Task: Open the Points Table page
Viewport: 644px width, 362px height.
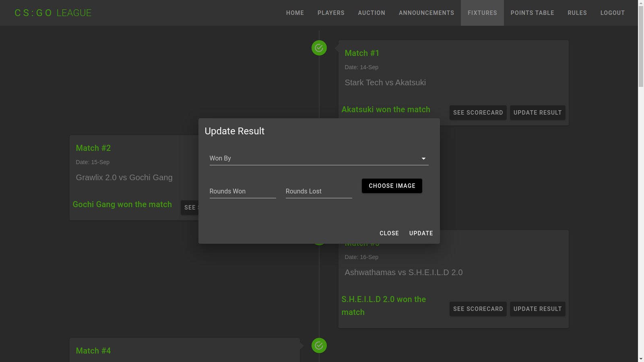Action: [x=532, y=13]
